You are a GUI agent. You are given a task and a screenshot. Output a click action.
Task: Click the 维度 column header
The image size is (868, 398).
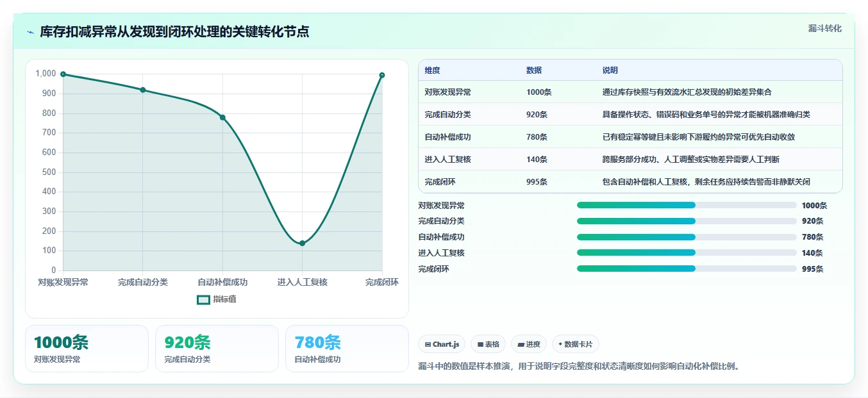tap(432, 70)
